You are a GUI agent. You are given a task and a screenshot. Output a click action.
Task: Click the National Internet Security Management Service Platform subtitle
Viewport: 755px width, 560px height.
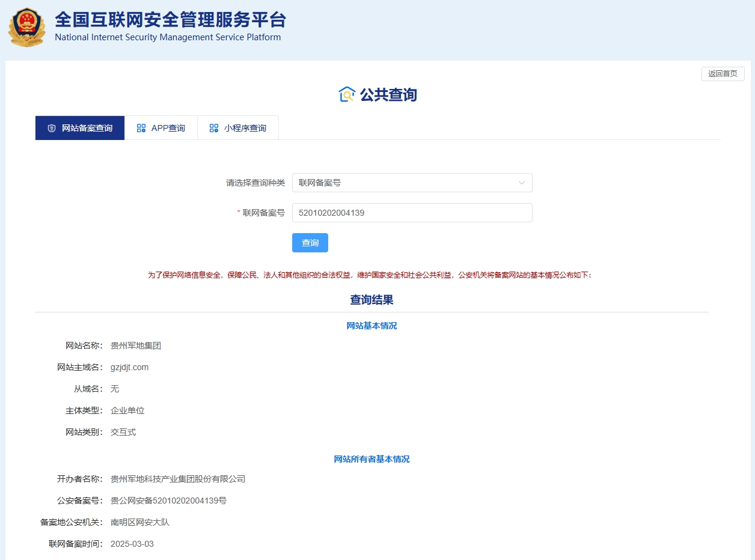(x=168, y=37)
